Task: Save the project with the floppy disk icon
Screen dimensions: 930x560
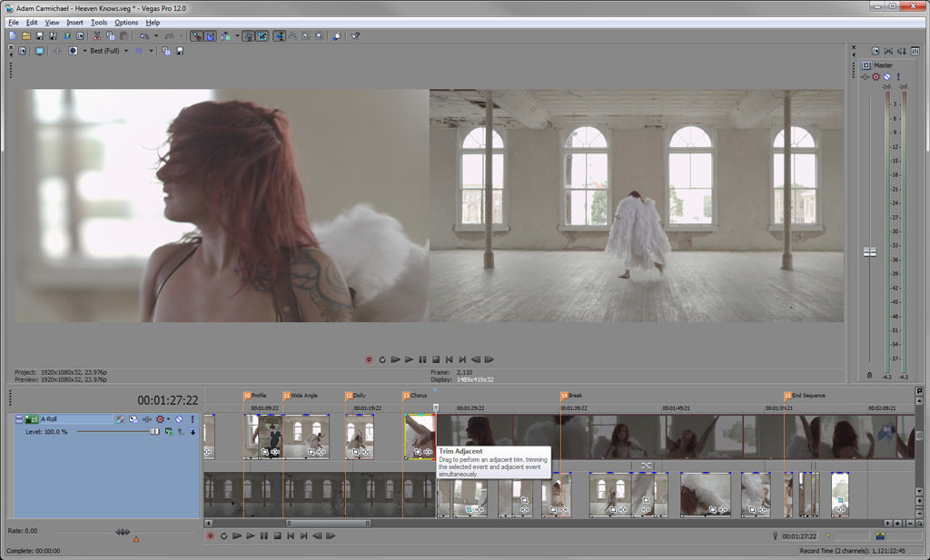Action: click(39, 36)
